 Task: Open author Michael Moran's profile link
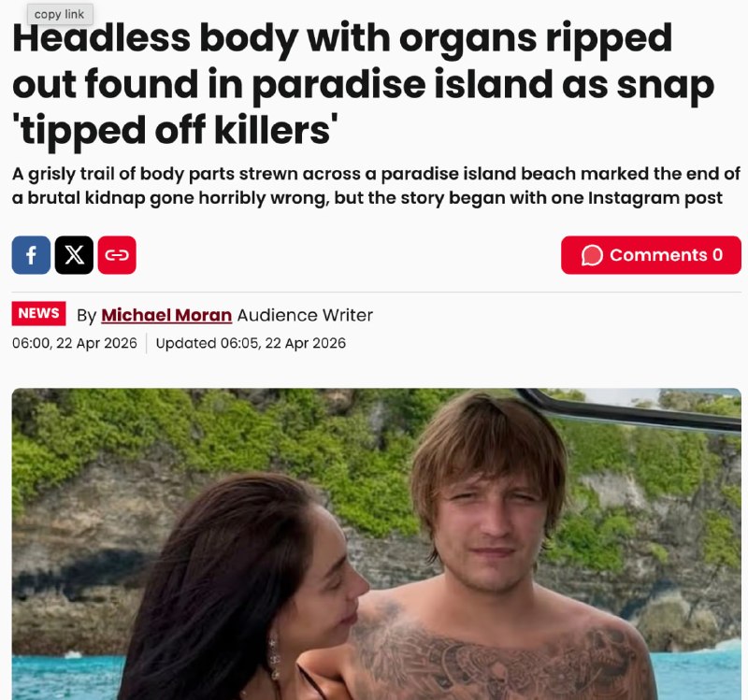coord(166,315)
